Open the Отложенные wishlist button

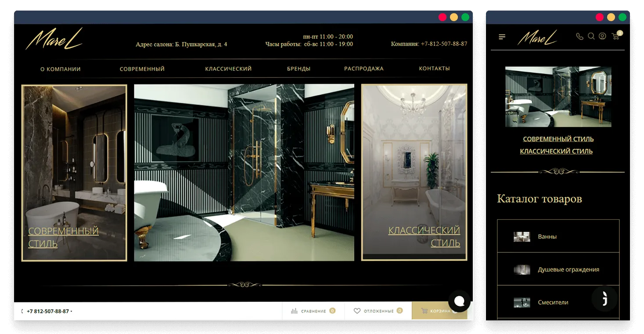point(378,311)
